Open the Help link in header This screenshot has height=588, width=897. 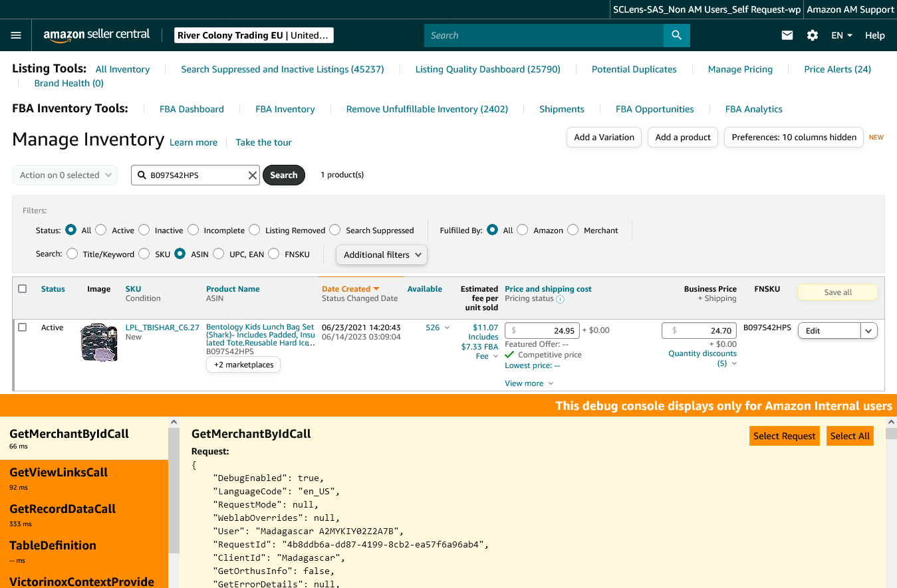point(875,35)
